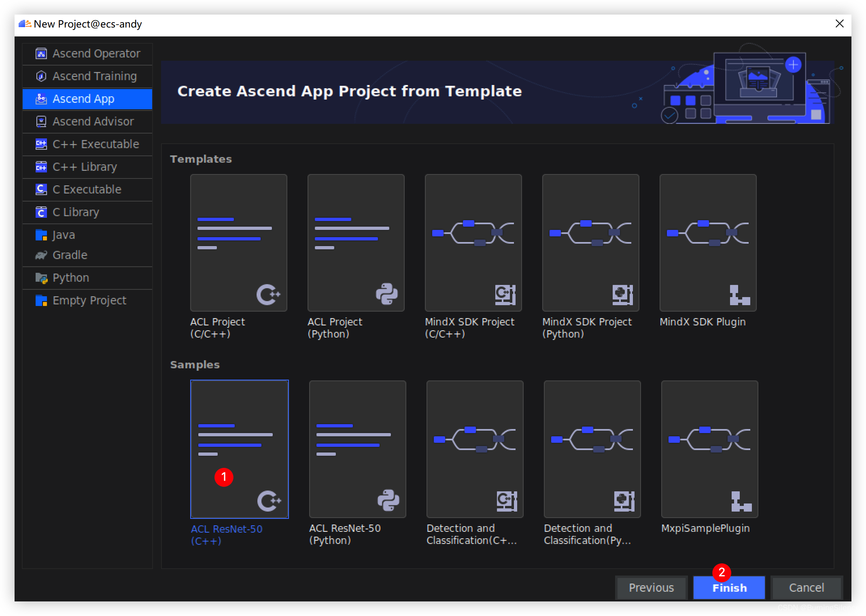The image size is (866, 616).
Task: Click the Java folder icon
Action: [x=41, y=235]
